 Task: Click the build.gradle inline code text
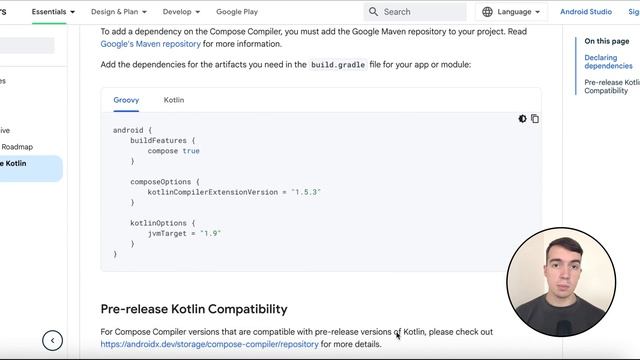pos(338,64)
